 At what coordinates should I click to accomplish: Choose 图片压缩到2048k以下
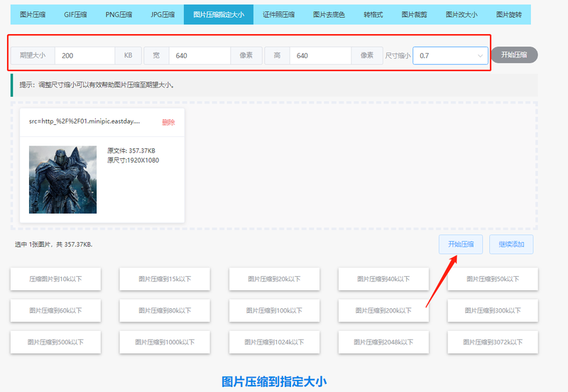[383, 342]
